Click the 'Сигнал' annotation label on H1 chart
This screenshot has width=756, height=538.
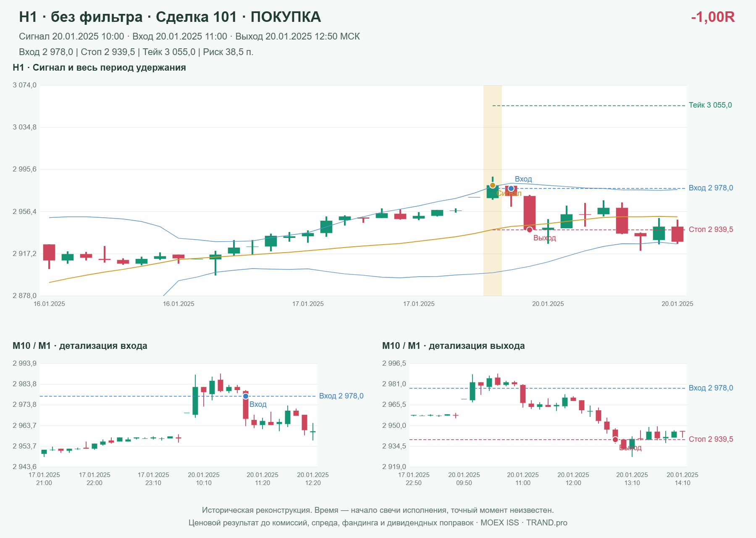coord(509,193)
